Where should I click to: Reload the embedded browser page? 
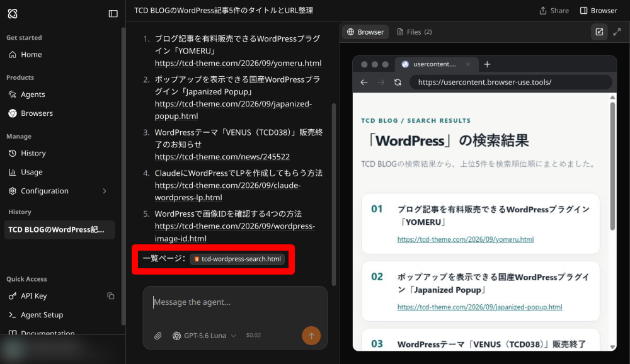click(398, 82)
